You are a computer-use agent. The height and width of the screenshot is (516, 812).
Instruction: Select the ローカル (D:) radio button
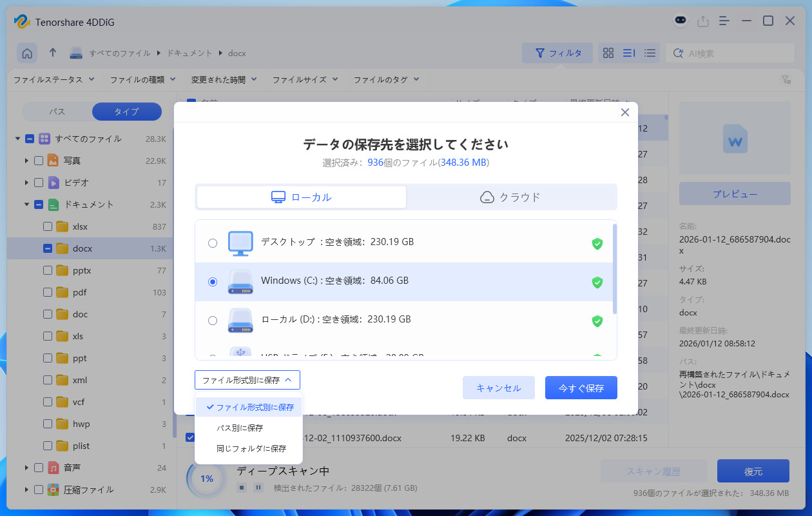(x=213, y=321)
